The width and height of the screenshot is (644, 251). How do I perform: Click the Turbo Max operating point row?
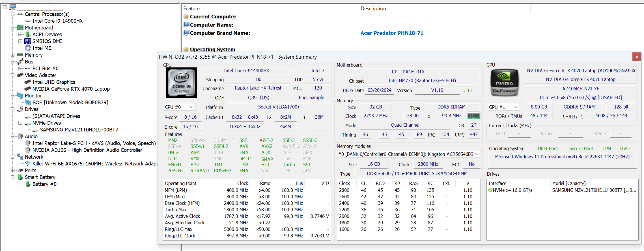tap(247, 210)
